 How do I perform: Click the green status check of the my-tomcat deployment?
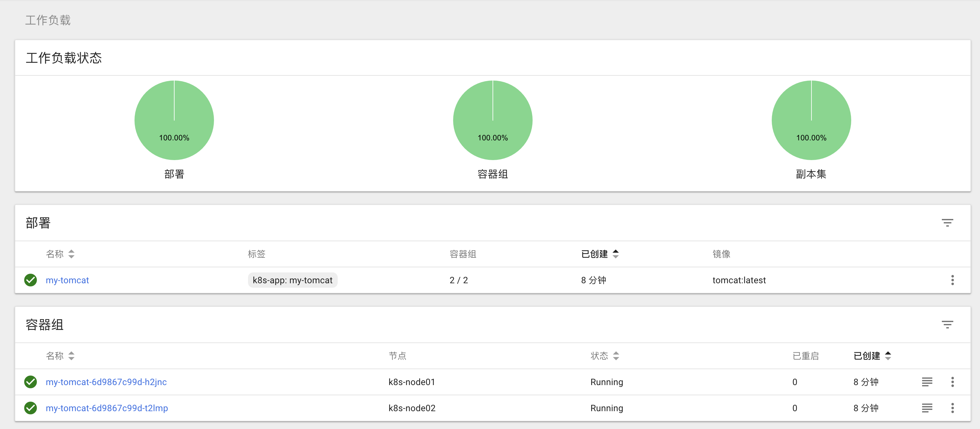(31, 280)
